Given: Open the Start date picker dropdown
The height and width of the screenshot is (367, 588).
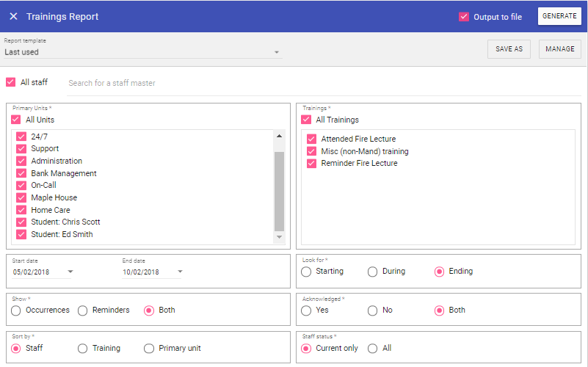Looking at the screenshot, I should tap(70, 272).
